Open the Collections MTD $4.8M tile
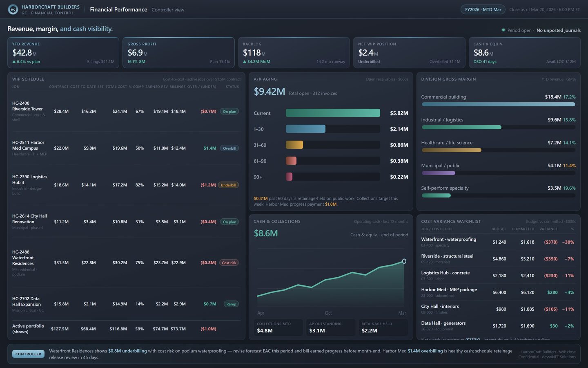This screenshot has height=368, width=588. tap(278, 328)
